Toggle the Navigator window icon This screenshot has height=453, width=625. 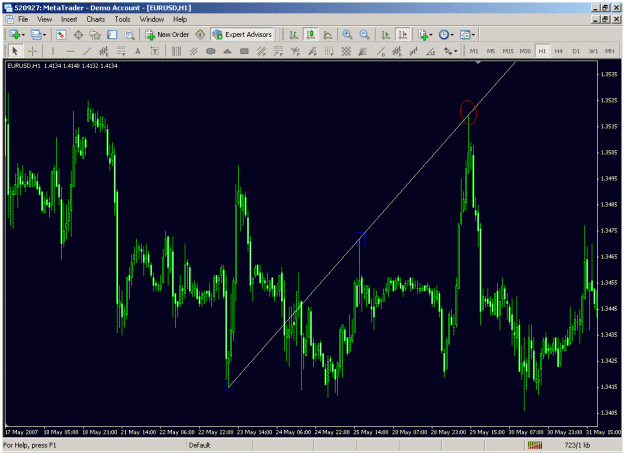[x=95, y=35]
